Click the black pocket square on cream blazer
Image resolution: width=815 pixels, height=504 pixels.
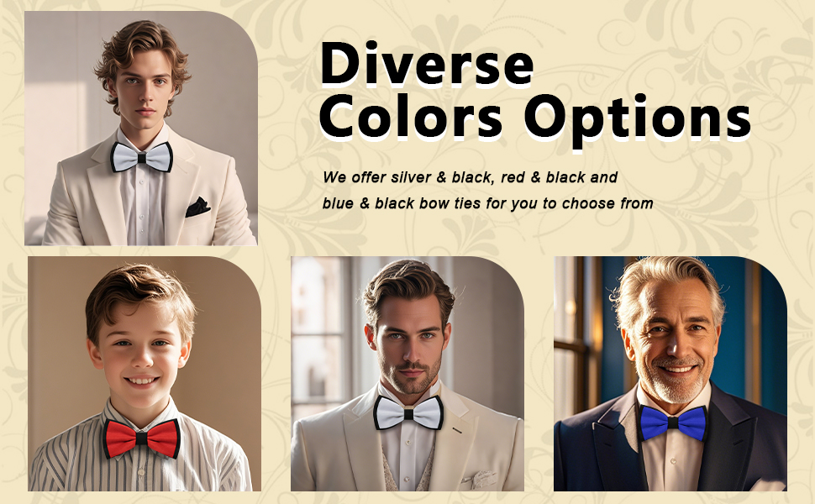click(x=197, y=207)
